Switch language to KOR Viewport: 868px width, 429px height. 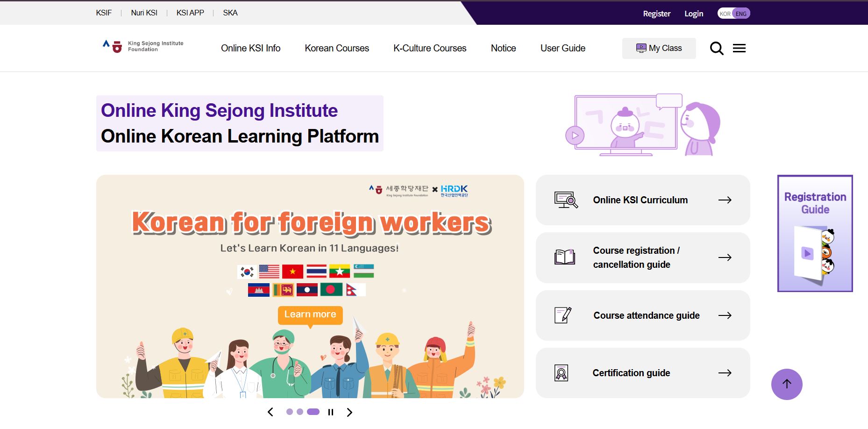pos(725,14)
